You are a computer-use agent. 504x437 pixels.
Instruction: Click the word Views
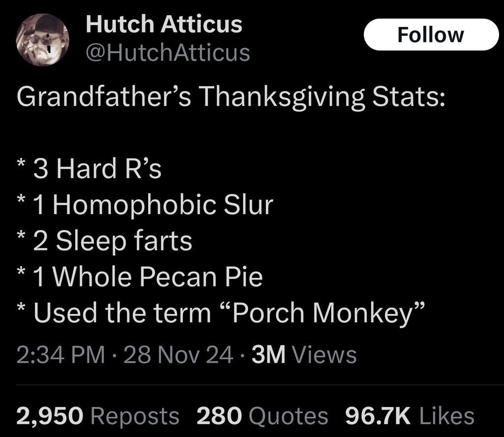pyautogui.click(x=324, y=354)
